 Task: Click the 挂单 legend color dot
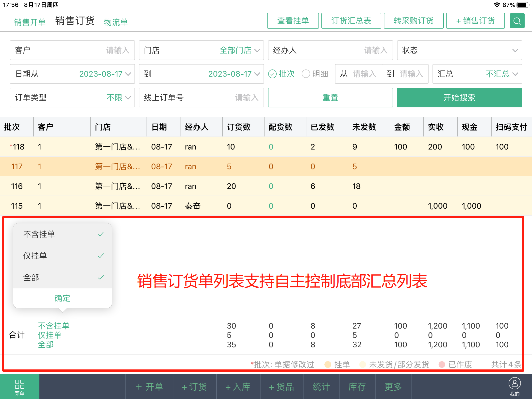point(328,364)
